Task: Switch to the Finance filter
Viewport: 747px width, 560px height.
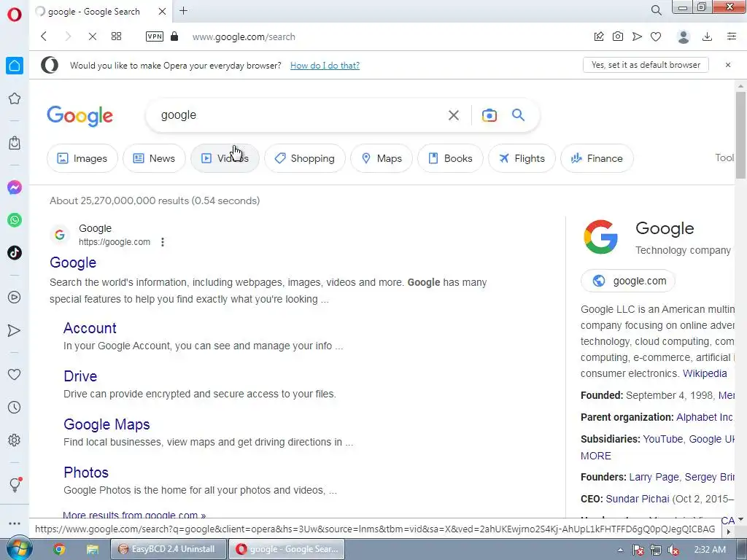Action: 597,158
